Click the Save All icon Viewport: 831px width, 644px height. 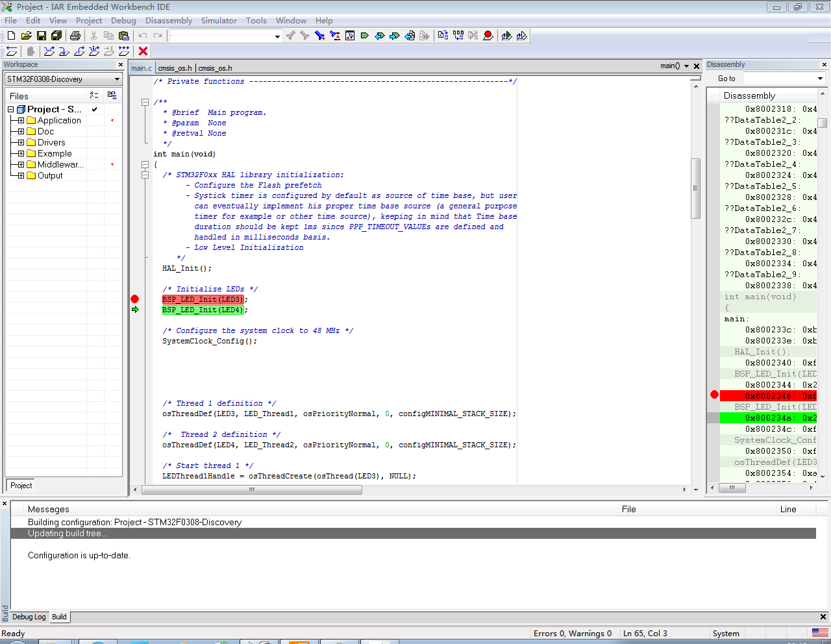(x=56, y=36)
